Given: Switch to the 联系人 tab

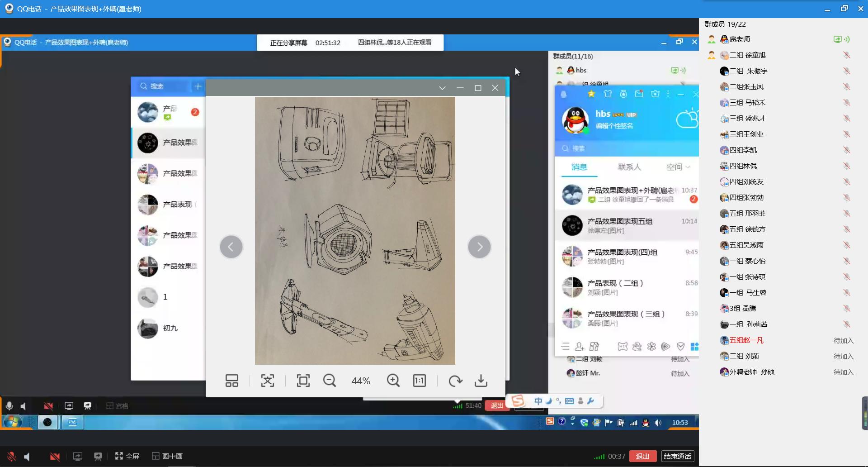Looking at the screenshot, I should pos(629,167).
